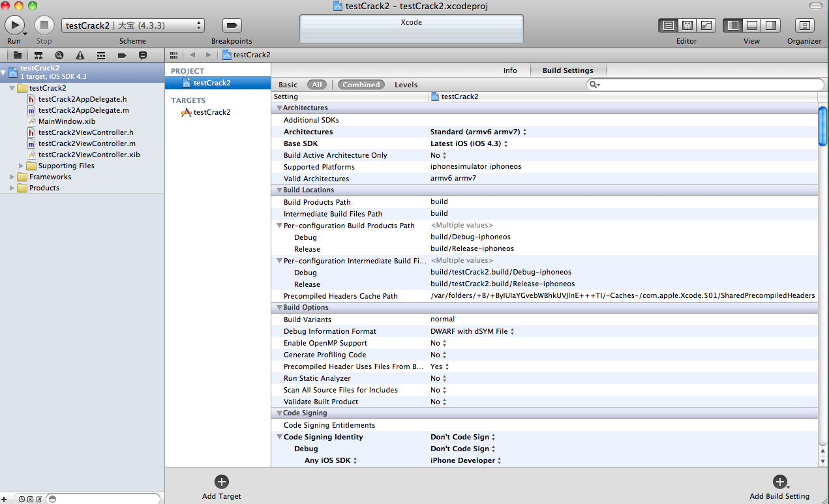
Task: Change Base SDK Latest iOS popup
Action: coord(468,143)
